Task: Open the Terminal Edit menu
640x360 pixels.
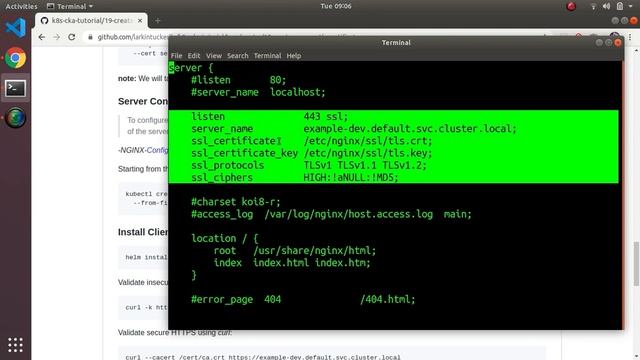Action: click(x=193, y=56)
